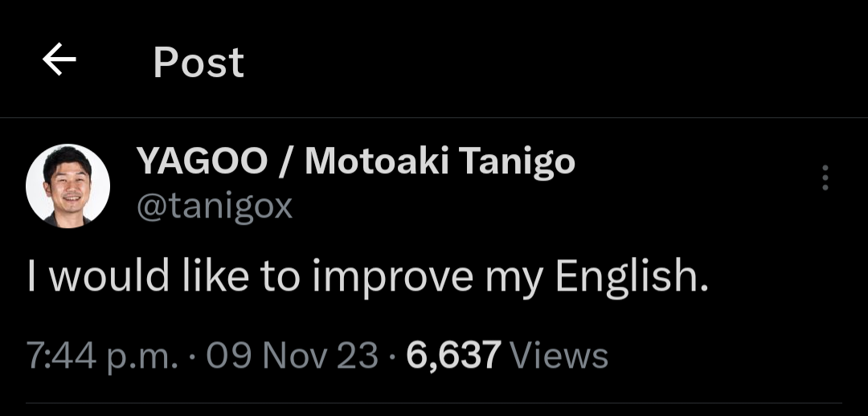Click the 09 Nov 23 date
This screenshot has width=868, height=416.
[293, 355]
